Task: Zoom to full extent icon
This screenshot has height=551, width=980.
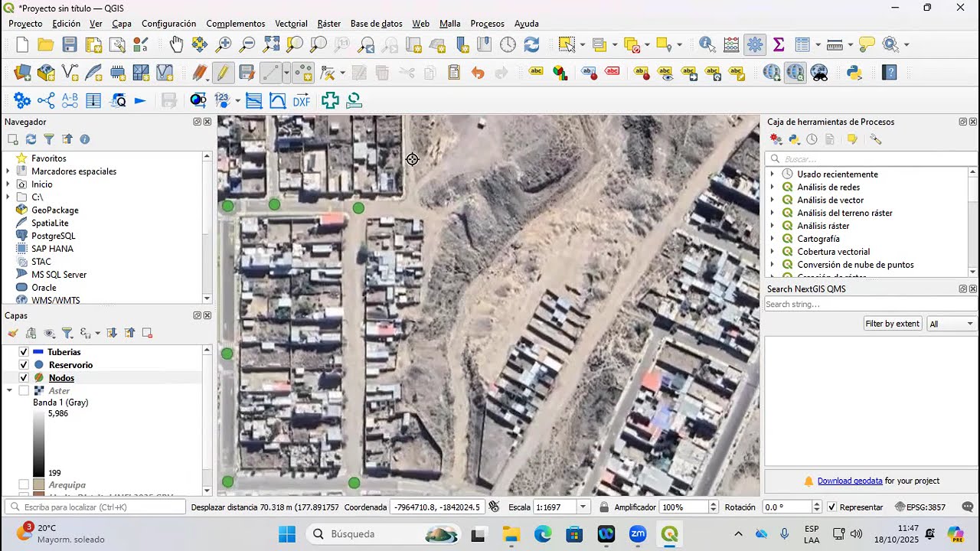Action: coord(271,44)
